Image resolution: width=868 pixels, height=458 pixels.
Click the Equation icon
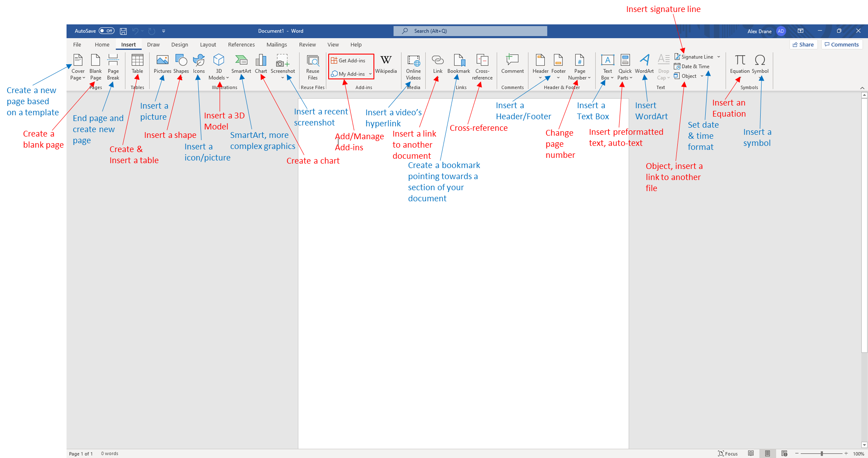tap(739, 63)
